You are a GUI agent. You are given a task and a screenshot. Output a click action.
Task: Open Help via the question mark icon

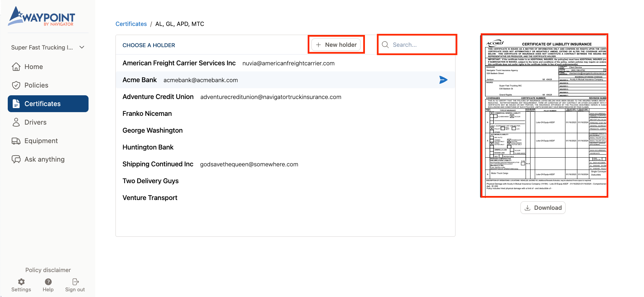pos(48,282)
